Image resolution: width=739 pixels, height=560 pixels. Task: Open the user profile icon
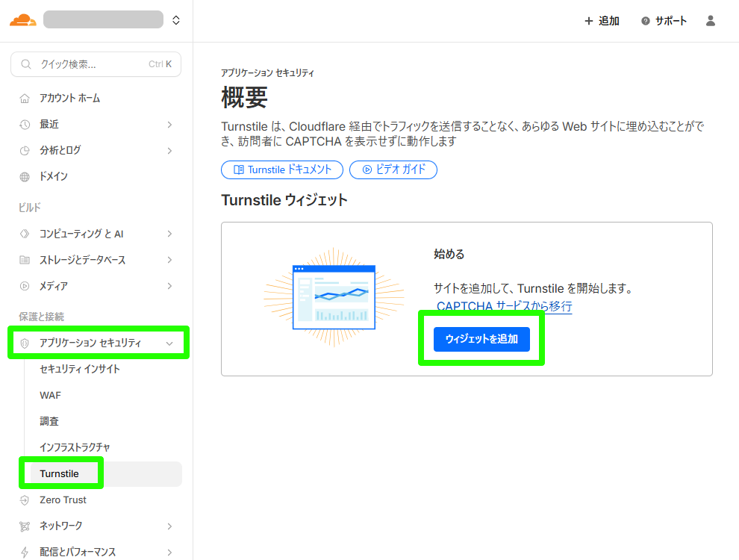coord(711,21)
